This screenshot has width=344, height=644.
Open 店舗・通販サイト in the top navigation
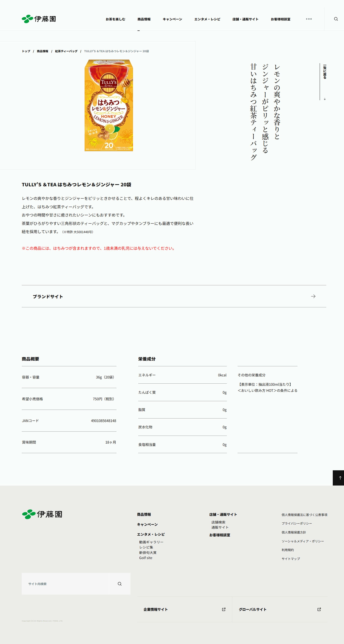pyautogui.click(x=245, y=19)
